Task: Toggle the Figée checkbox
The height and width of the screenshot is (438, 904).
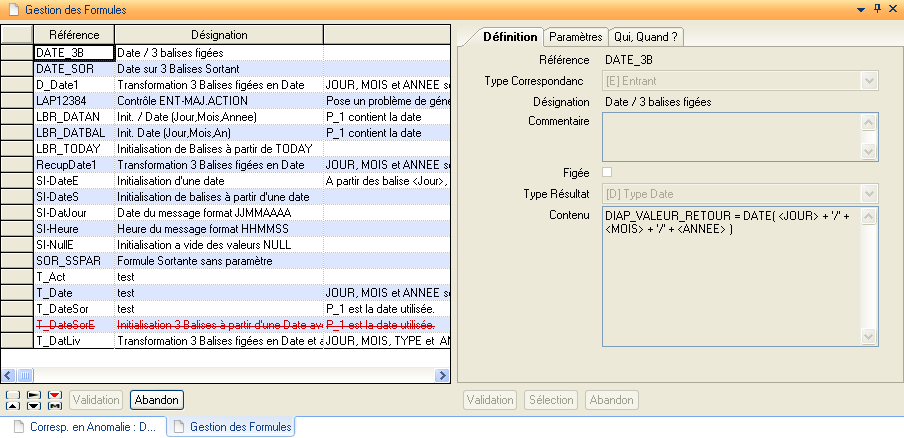Action: tap(608, 173)
